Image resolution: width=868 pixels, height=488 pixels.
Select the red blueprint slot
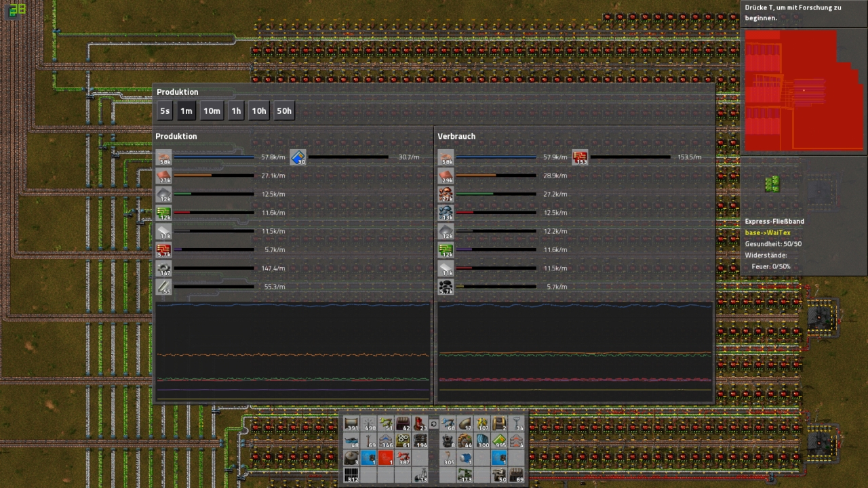pyautogui.click(x=386, y=457)
